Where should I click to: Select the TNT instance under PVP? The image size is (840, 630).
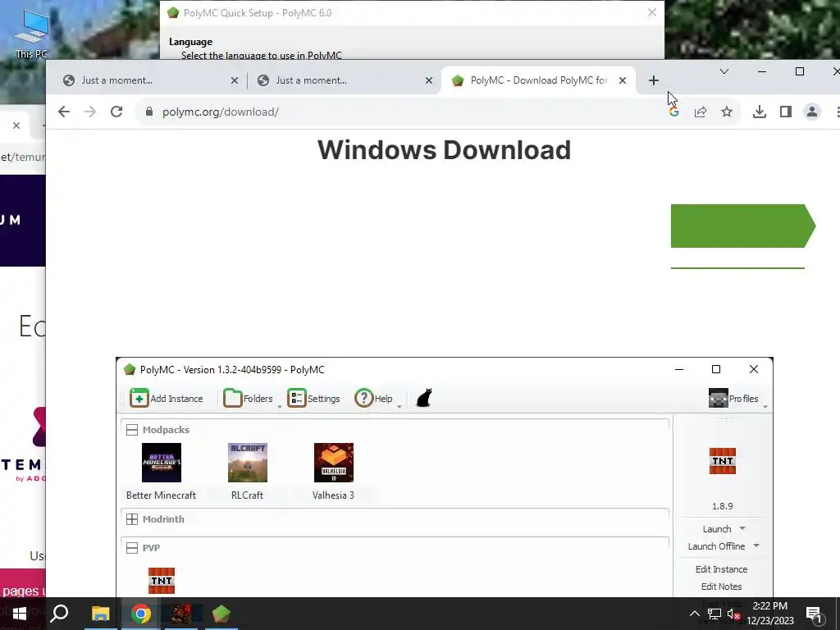pos(162,581)
